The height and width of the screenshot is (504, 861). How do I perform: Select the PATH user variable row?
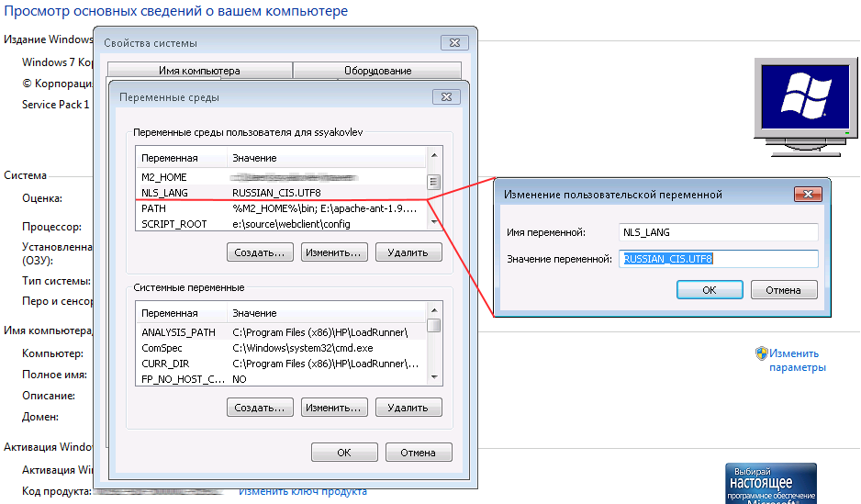(281, 208)
